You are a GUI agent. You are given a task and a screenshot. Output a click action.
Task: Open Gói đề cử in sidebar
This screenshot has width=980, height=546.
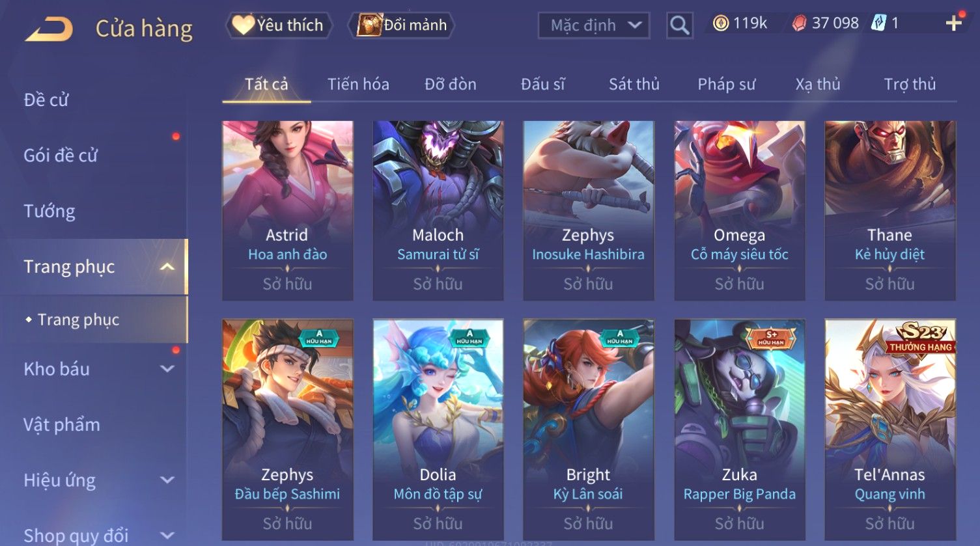point(61,156)
